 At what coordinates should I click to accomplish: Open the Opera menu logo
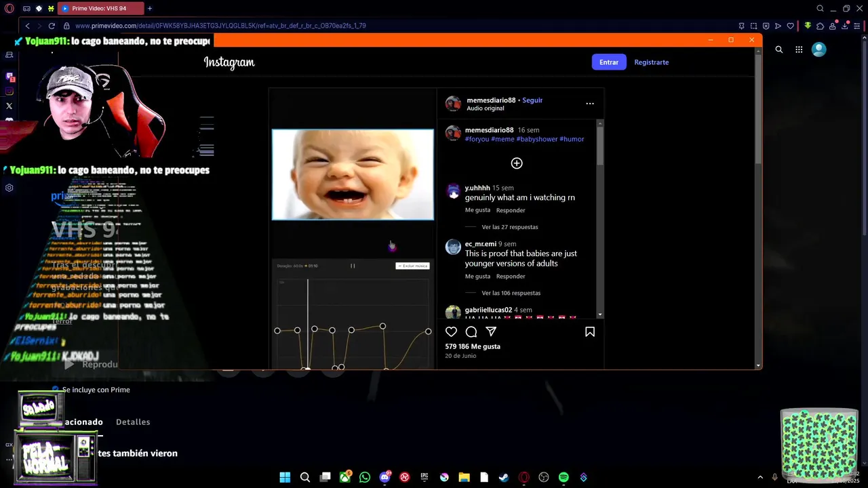pos(9,8)
